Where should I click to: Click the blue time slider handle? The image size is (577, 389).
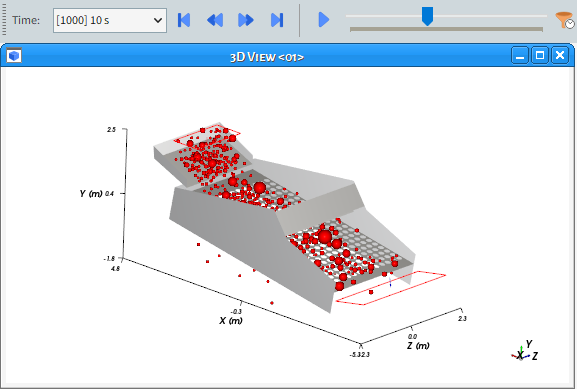(427, 16)
